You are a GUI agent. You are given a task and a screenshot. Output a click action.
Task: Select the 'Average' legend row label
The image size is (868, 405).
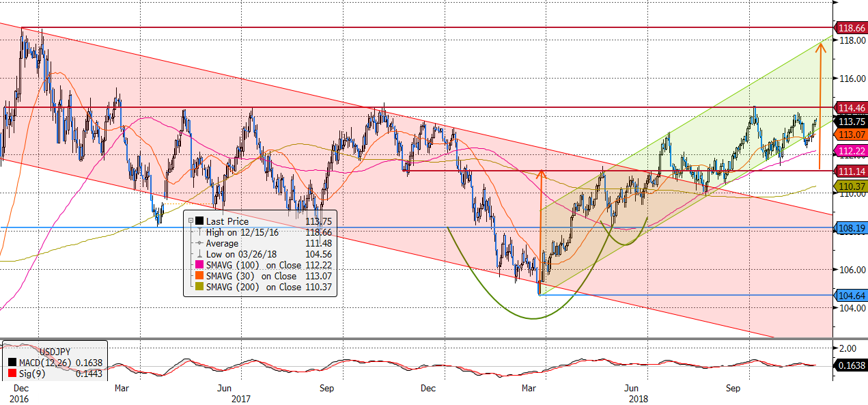click(223, 243)
